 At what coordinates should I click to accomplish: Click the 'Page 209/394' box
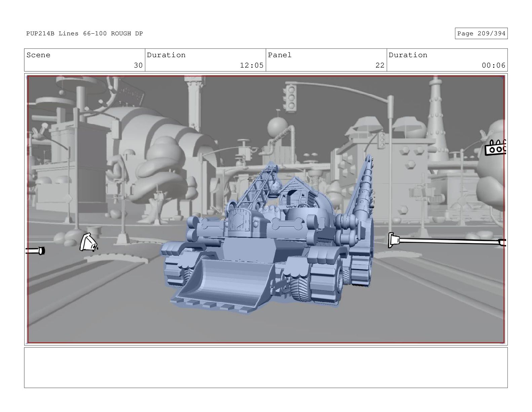[481, 33]
